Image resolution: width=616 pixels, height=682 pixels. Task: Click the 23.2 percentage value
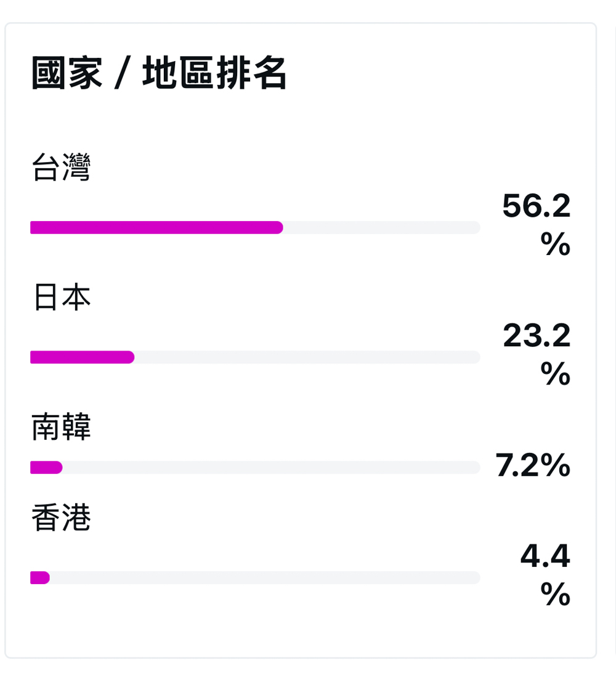[x=537, y=335]
